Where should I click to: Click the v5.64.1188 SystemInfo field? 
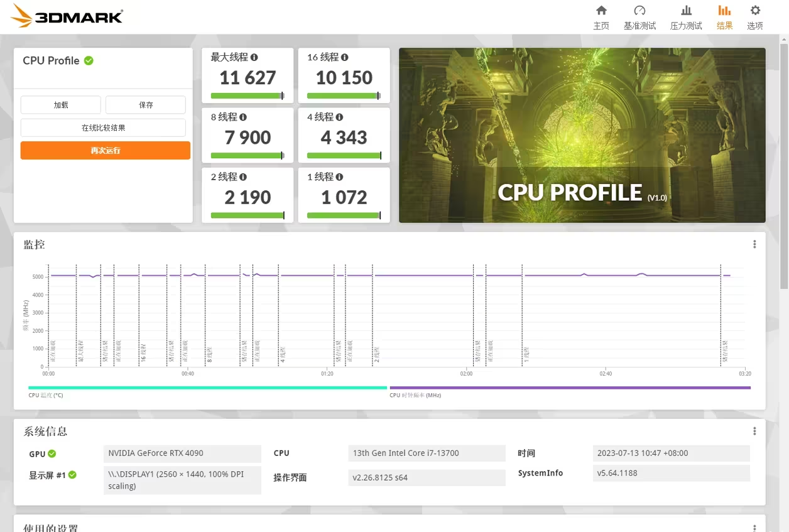coord(671,473)
